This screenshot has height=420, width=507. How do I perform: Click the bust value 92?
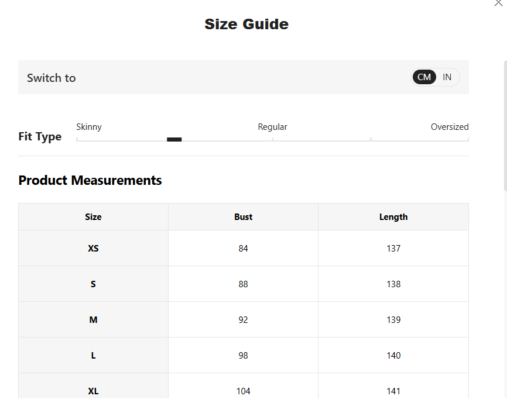243,319
